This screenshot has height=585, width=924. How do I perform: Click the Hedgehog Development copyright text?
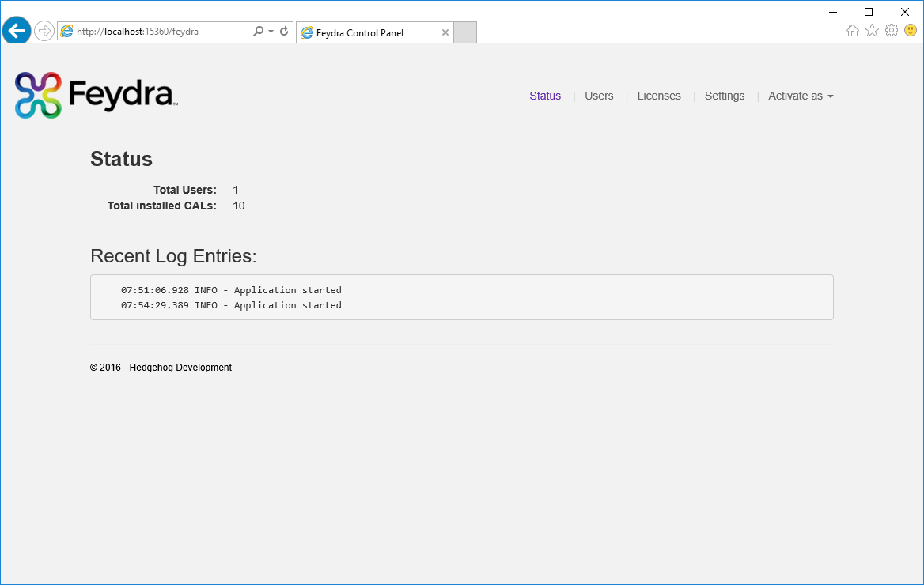point(161,368)
